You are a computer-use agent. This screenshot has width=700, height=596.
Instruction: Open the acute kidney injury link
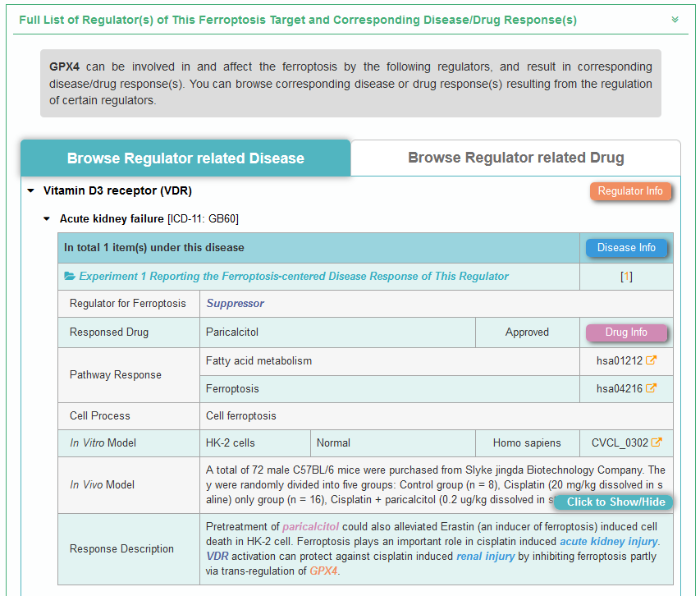[x=608, y=541]
